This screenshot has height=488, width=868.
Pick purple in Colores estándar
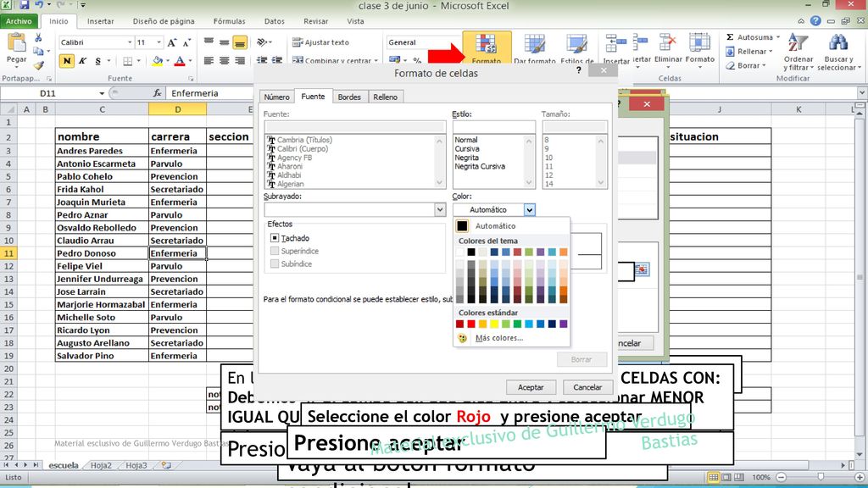pyautogui.click(x=564, y=324)
